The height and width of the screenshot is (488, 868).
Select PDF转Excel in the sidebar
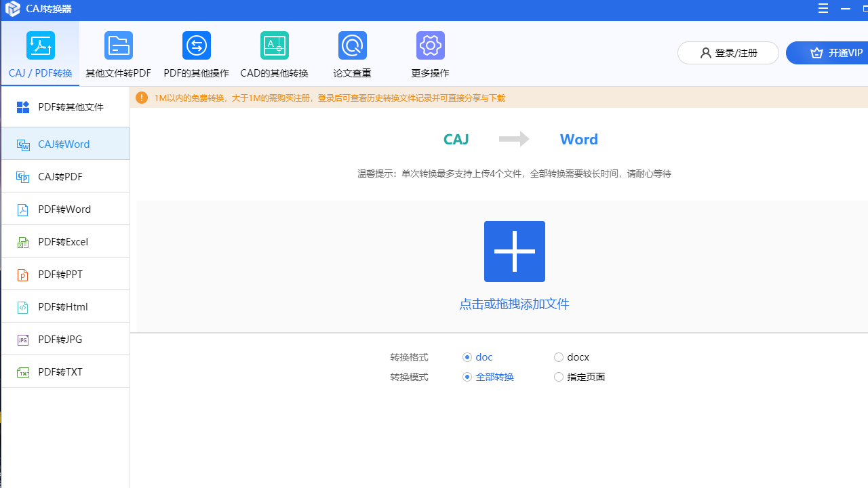[64, 241]
